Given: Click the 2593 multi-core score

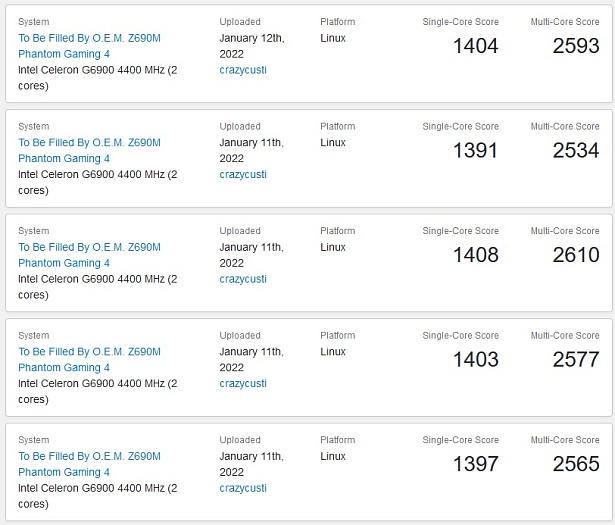Looking at the screenshot, I should [x=576, y=46].
